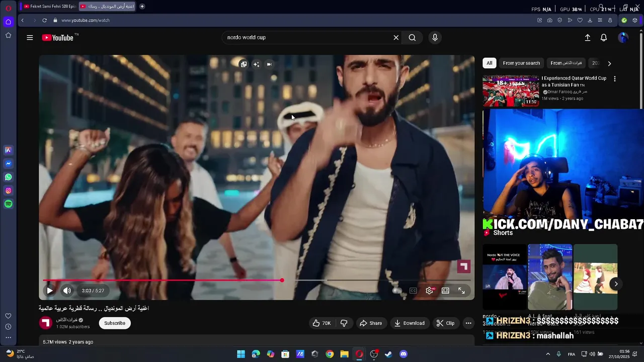Open the YouTube guide hamburger menu
The height and width of the screenshot is (362, 644).
click(30, 38)
